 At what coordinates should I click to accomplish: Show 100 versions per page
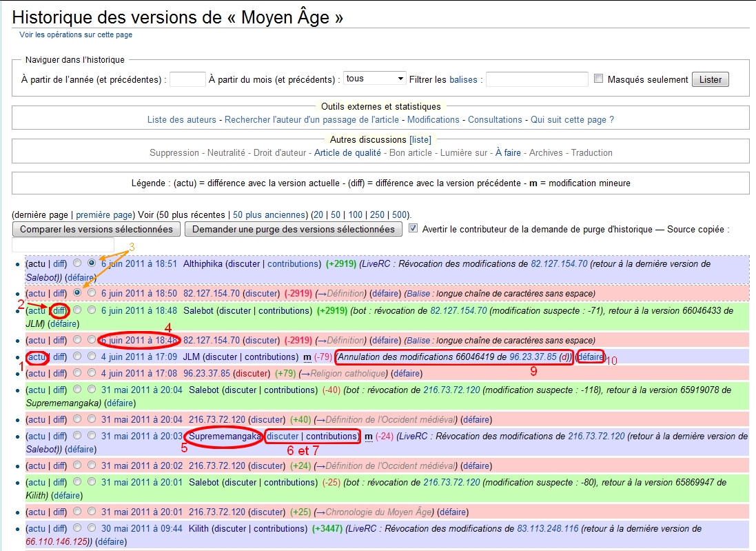[x=356, y=214]
